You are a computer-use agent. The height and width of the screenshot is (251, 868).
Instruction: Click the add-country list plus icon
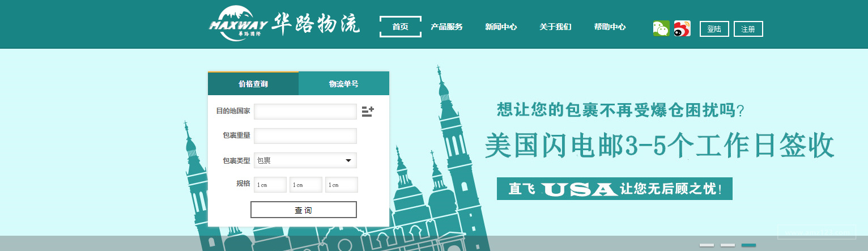(x=368, y=112)
